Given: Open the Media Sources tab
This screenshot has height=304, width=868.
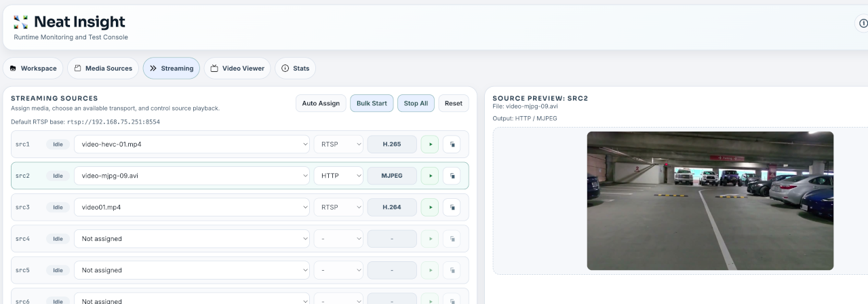Looking at the screenshot, I should [x=103, y=69].
